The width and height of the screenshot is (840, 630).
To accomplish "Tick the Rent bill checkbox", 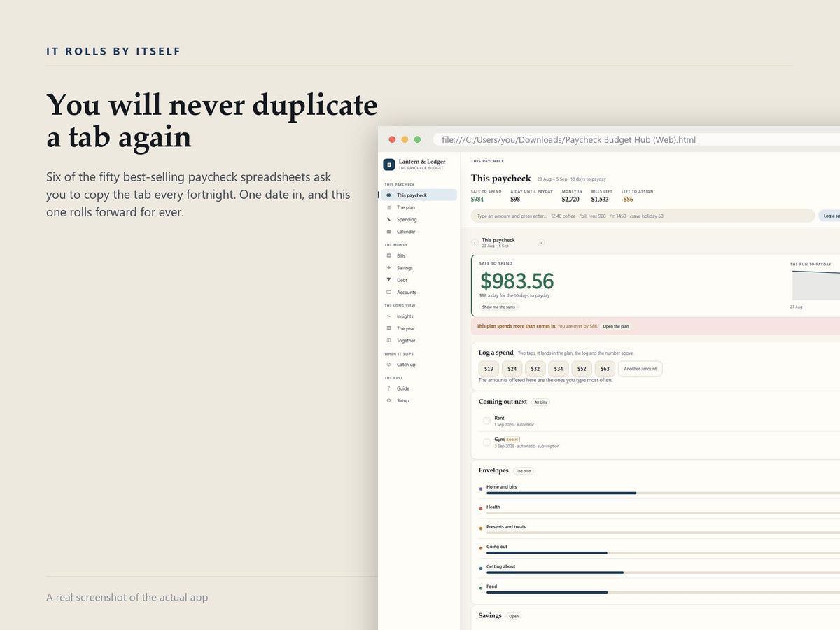I will [x=486, y=421].
